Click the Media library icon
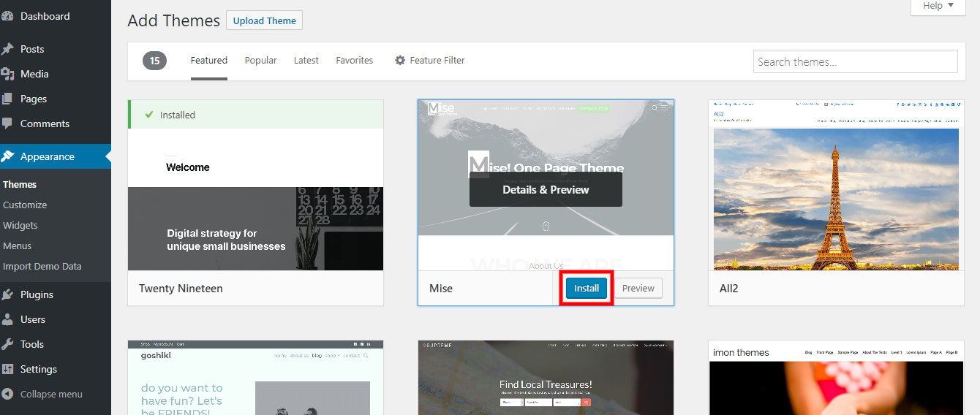 coord(8,74)
